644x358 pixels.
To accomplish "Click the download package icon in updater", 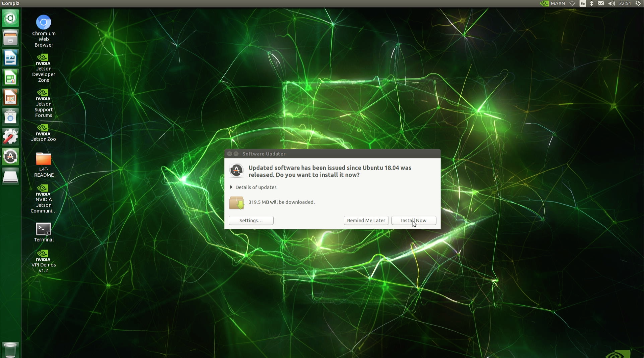I will [x=237, y=203].
